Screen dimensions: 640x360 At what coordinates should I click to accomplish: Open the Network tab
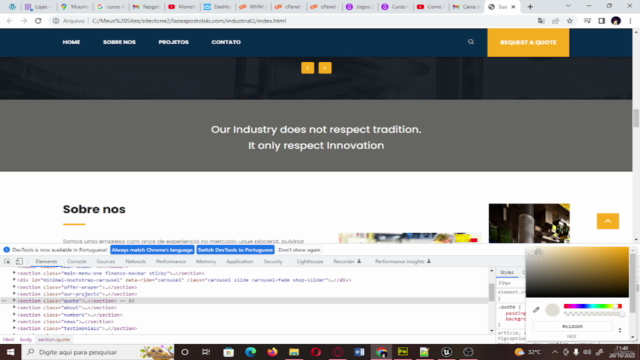pyautogui.click(x=136, y=261)
